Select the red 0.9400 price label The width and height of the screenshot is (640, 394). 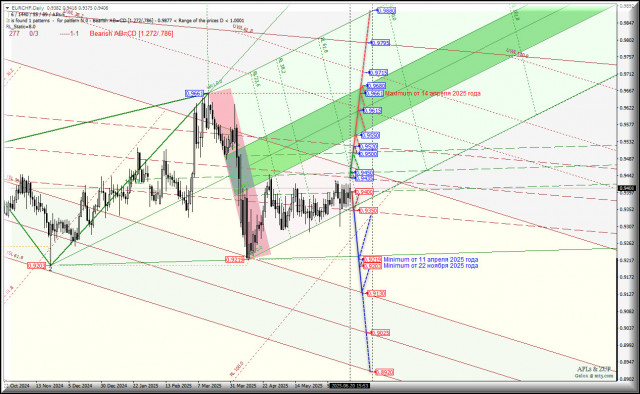[364, 192]
